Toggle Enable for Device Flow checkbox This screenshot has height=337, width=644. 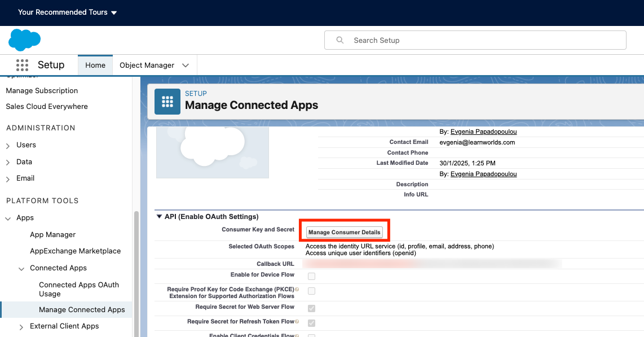[x=312, y=276]
